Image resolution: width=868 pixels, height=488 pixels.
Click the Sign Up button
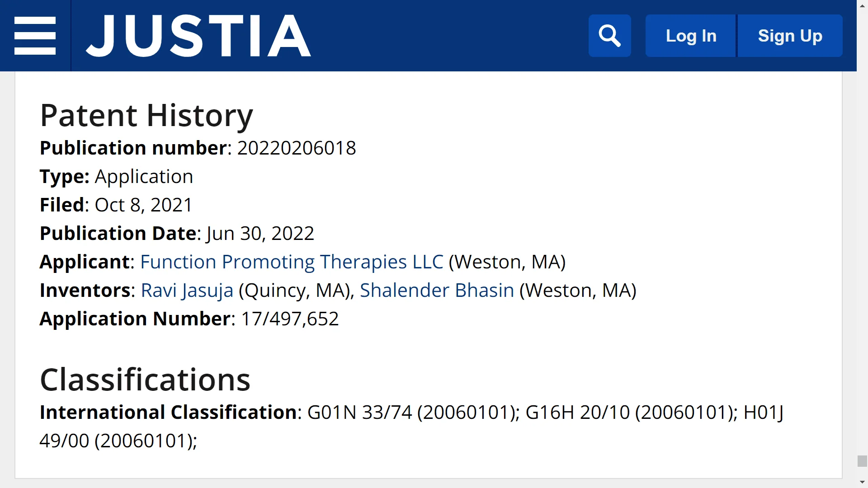click(x=790, y=36)
